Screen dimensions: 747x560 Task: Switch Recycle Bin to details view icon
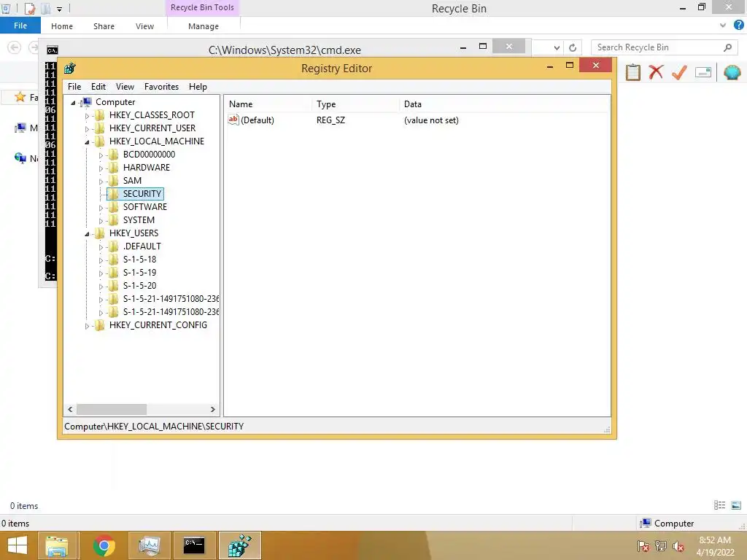click(x=719, y=505)
